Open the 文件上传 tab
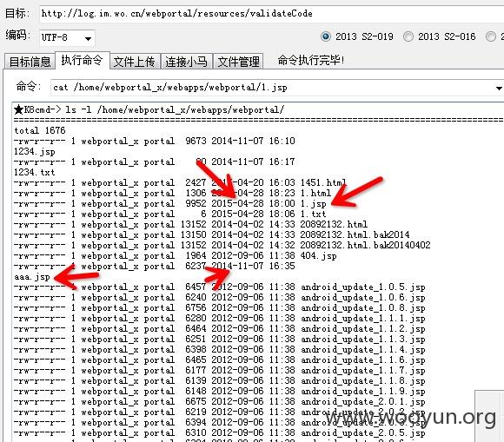 tap(135, 62)
